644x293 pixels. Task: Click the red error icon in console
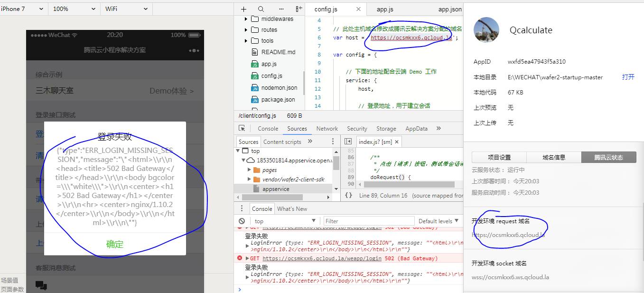240,258
